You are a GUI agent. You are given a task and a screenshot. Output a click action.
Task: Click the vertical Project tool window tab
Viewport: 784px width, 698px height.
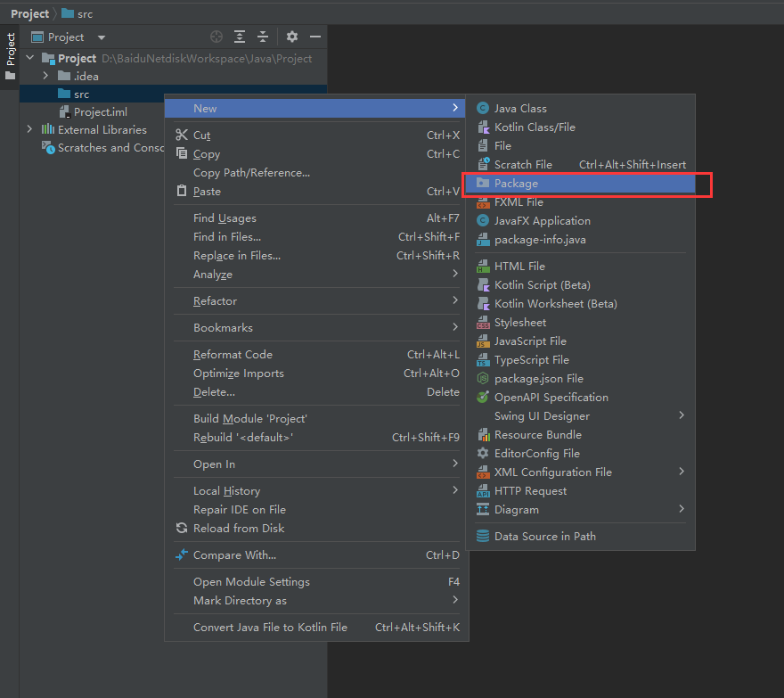click(11, 51)
